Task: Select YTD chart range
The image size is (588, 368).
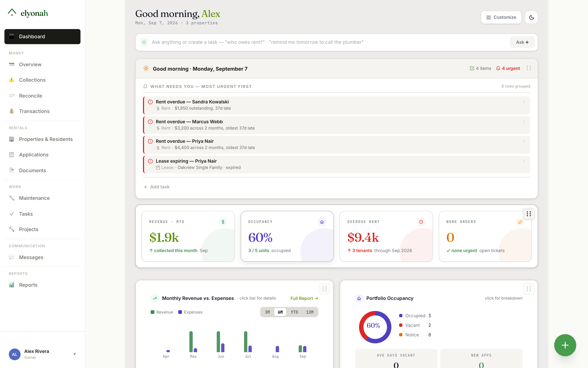Action: click(294, 312)
